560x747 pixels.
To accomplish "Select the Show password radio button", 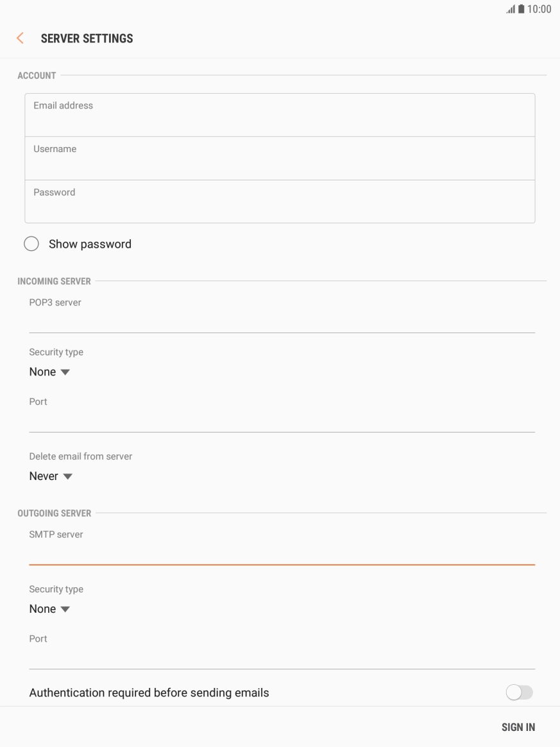I will [x=31, y=244].
